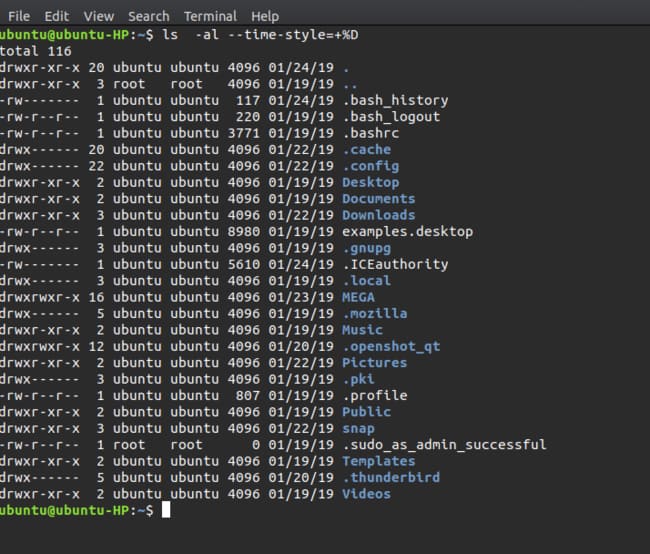Click the Desktop directory name in listing
The height and width of the screenshot is (554, 650).
pos(370,182)
